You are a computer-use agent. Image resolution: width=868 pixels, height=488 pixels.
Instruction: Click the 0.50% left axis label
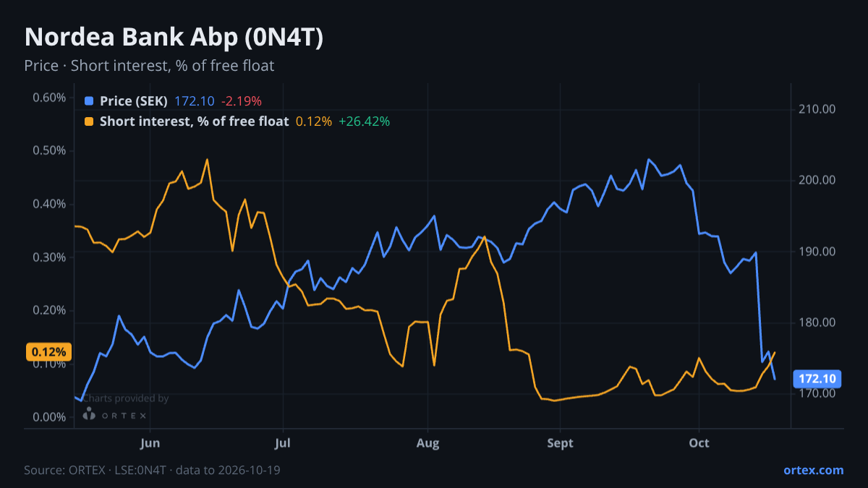[x=49, y=151]
